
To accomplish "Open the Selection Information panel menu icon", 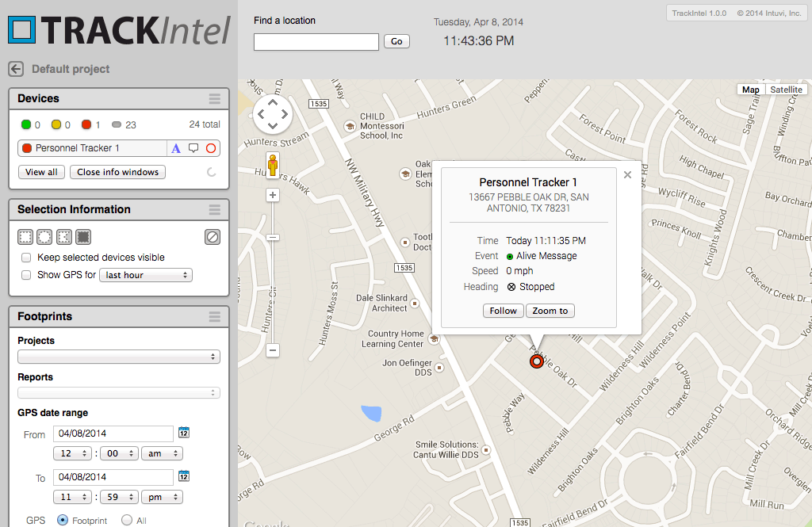I will click(x=214, y=210).
